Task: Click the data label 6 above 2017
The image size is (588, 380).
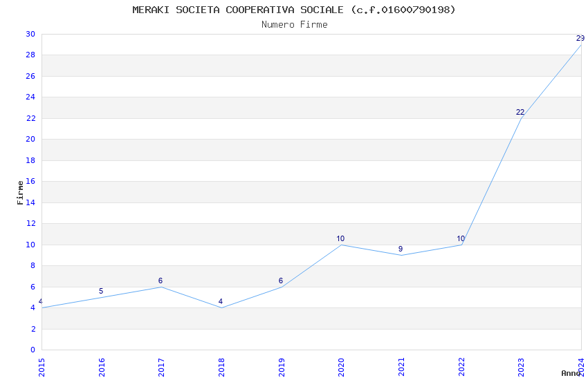Action: [x=160, y=281]
